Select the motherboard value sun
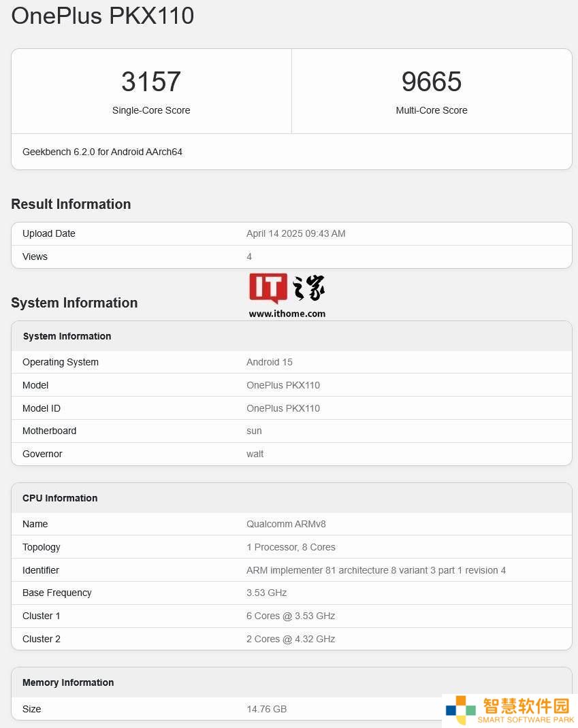Image resolution: width=578 pixels, height=728 pixels. click(x=254, y=431)
